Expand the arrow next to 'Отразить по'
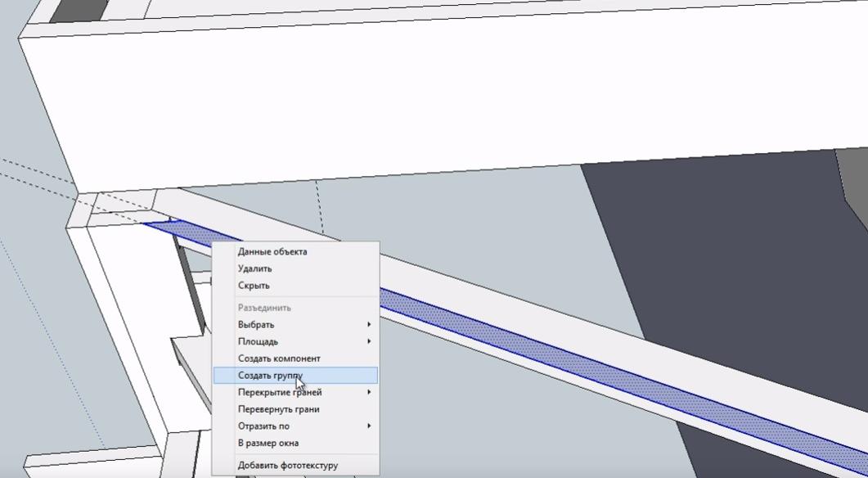The height and width of the screenshot is (478, 868). tap(369, 426)
